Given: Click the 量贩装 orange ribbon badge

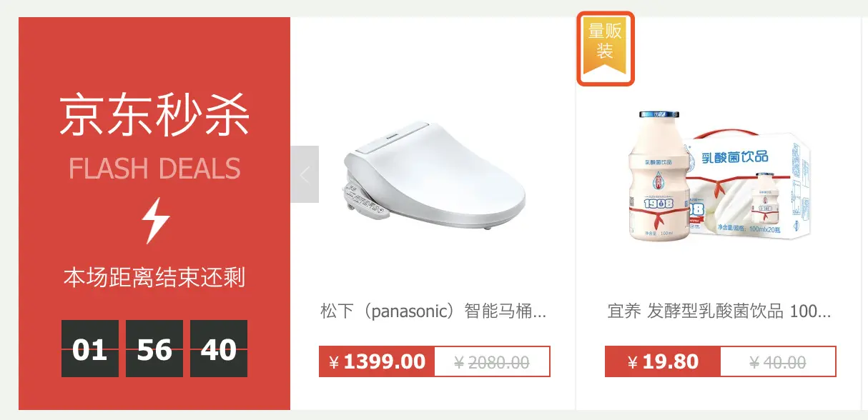Looking at the screenshot, I should pos(606,49).
